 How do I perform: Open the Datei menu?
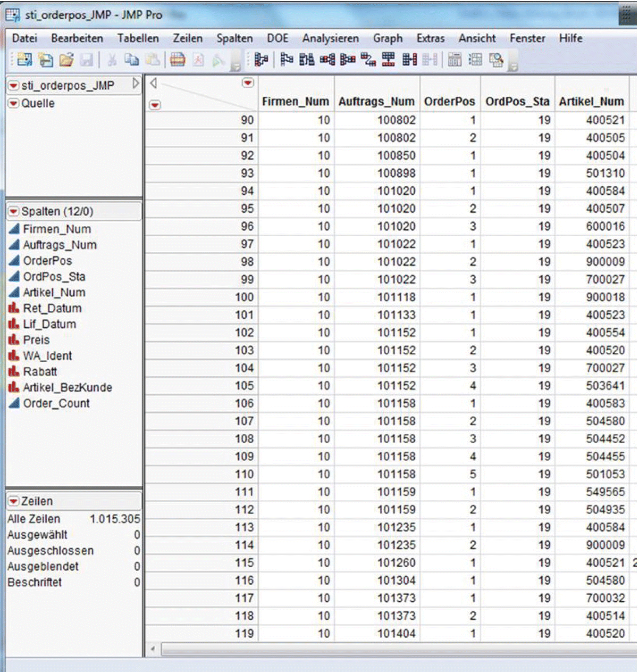pyautogui.click(x=25, y=38)
